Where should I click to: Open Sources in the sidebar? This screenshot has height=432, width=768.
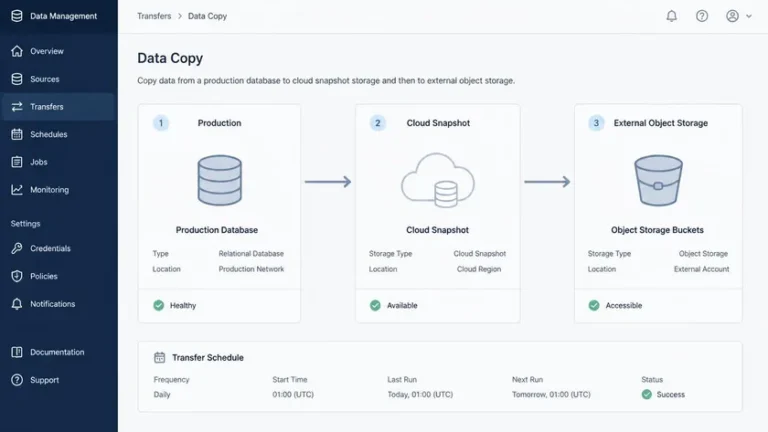pyautogui.click(x=58, y=79)
